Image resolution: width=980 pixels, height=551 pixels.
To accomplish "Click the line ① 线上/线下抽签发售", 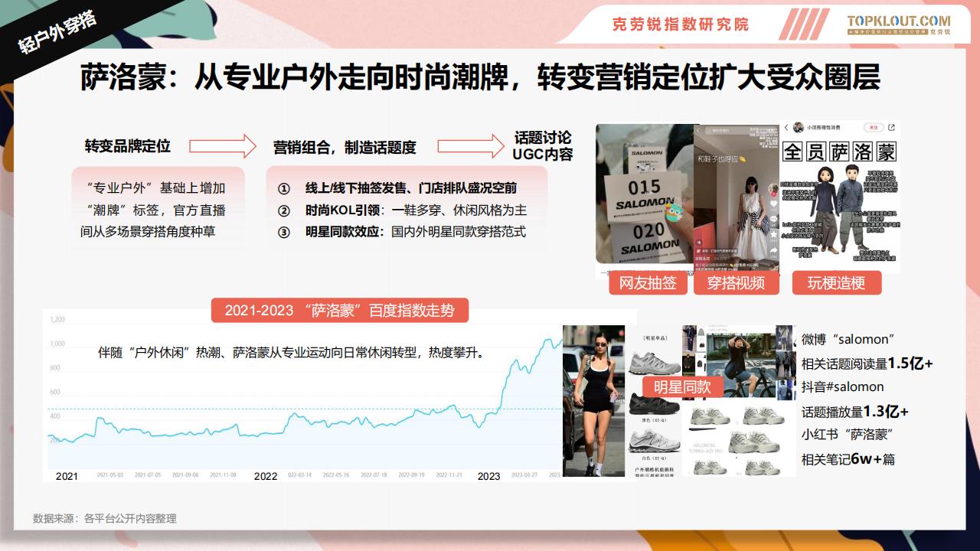I will (x=397, y=188).
